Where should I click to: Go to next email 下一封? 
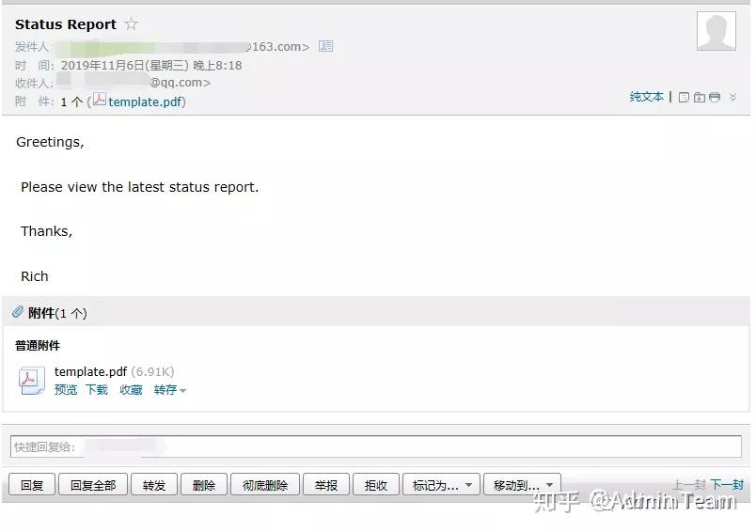727,484
